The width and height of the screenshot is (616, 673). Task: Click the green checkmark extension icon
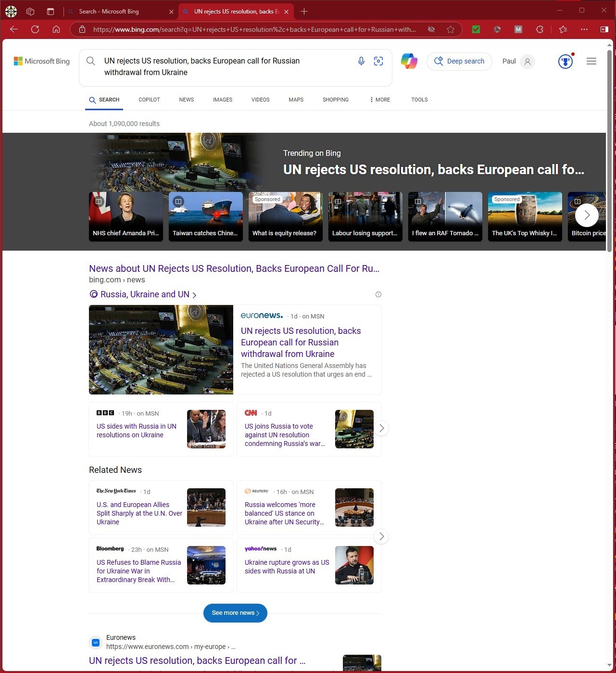tap(476, 29)
